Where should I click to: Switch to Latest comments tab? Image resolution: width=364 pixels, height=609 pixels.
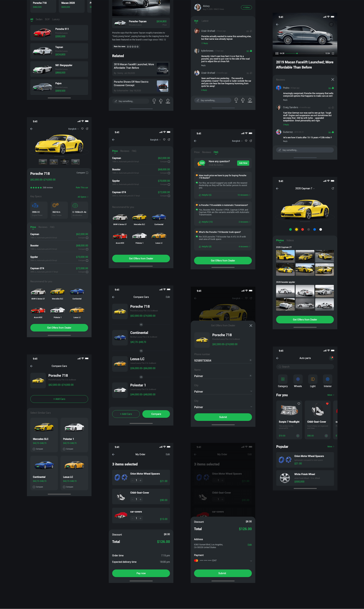point(205,21)
